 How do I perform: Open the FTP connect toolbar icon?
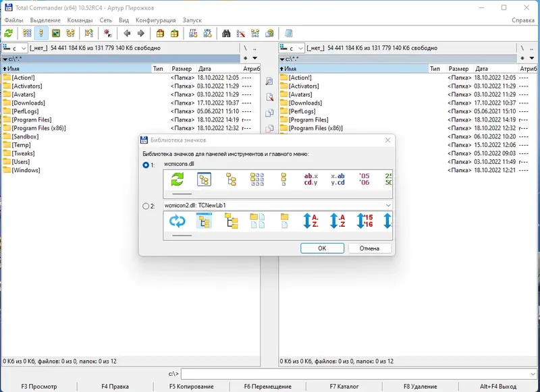pyautogui.click(x=193, y=33)
